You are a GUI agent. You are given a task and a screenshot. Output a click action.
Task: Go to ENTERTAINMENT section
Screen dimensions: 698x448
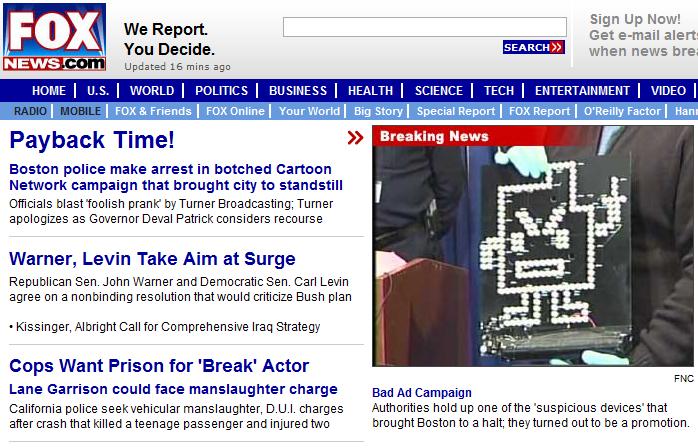[x=582, y=91]
